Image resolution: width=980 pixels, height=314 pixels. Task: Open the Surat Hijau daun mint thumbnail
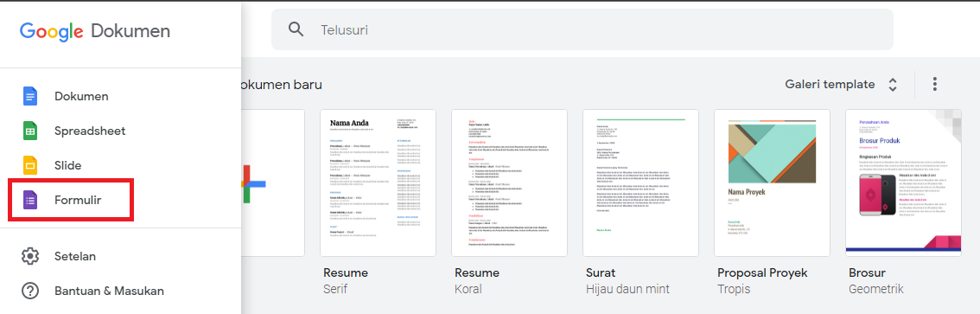click(x=640, y=183)
